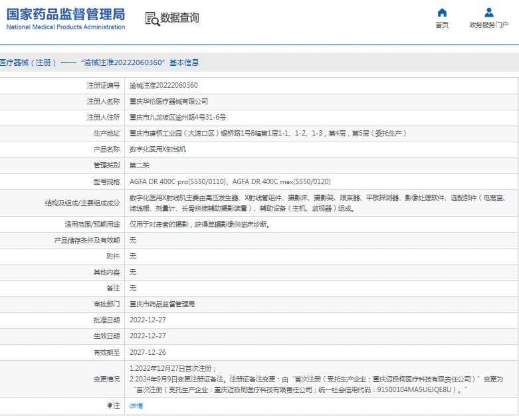Click the 审批部门 row label
Image resolution: width=519 pixels, height=420 pixels.
coord(106,304)
